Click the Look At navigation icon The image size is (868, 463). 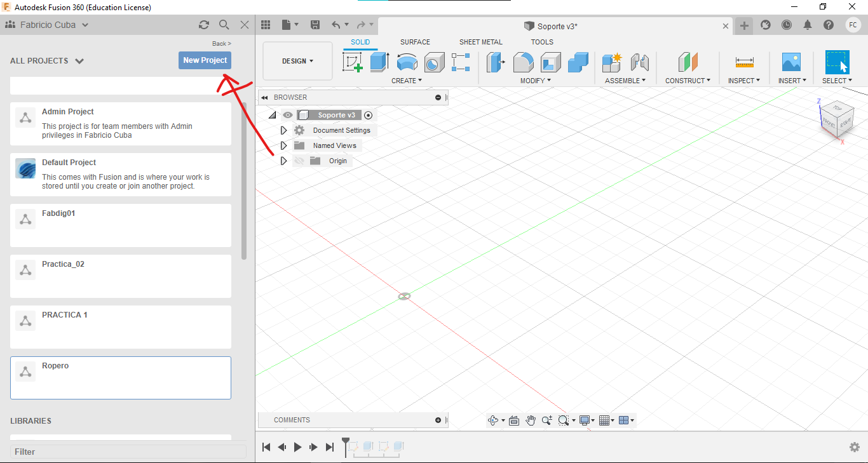[x=514, y=420]
